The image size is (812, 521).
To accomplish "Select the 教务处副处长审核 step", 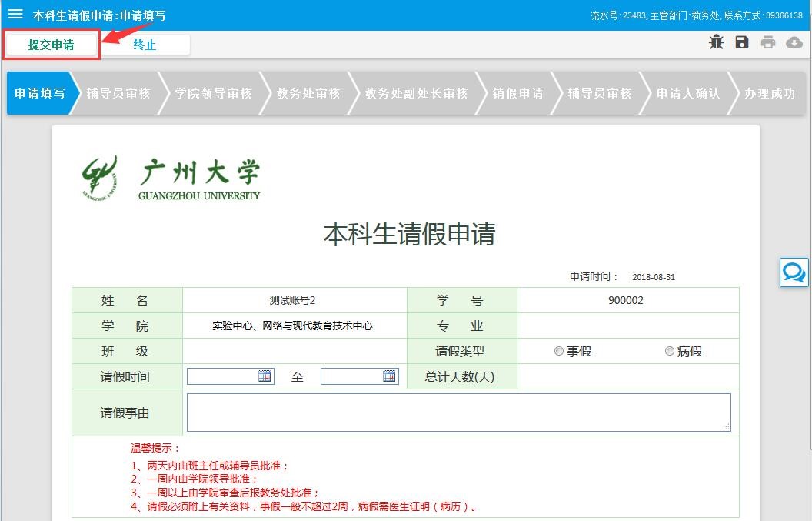I will [x=416, y=93].
